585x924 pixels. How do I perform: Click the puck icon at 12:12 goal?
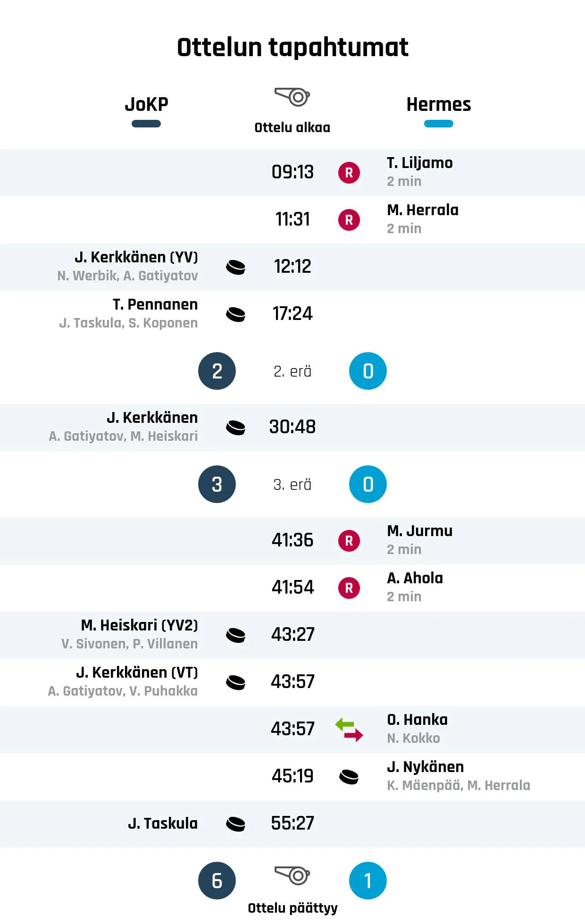[x=235, y=267]
